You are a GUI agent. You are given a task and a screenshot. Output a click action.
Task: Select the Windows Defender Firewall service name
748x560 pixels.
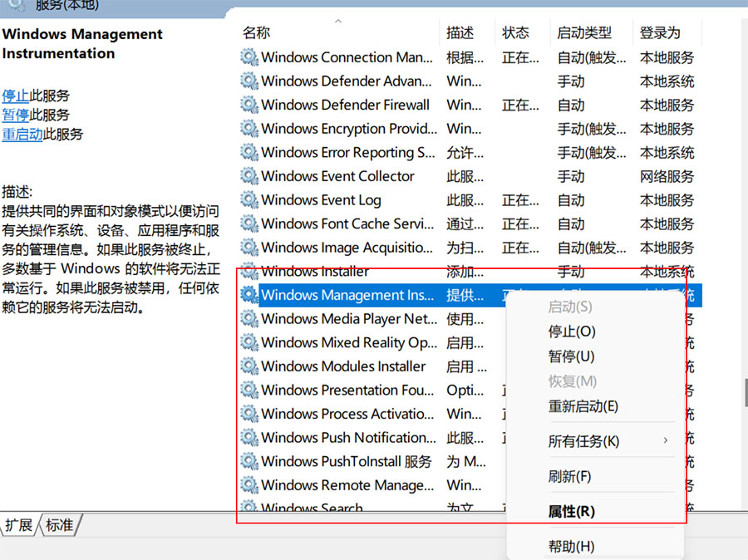coord(346,105)
